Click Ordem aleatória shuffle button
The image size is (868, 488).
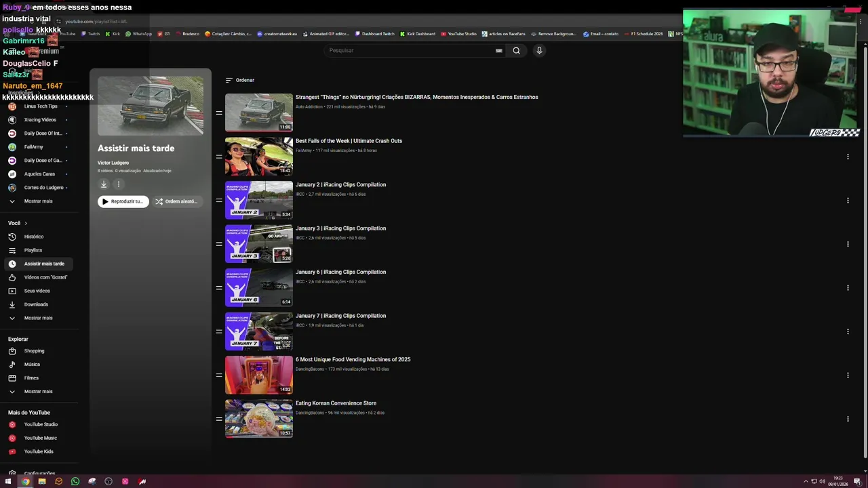[176, 201]
